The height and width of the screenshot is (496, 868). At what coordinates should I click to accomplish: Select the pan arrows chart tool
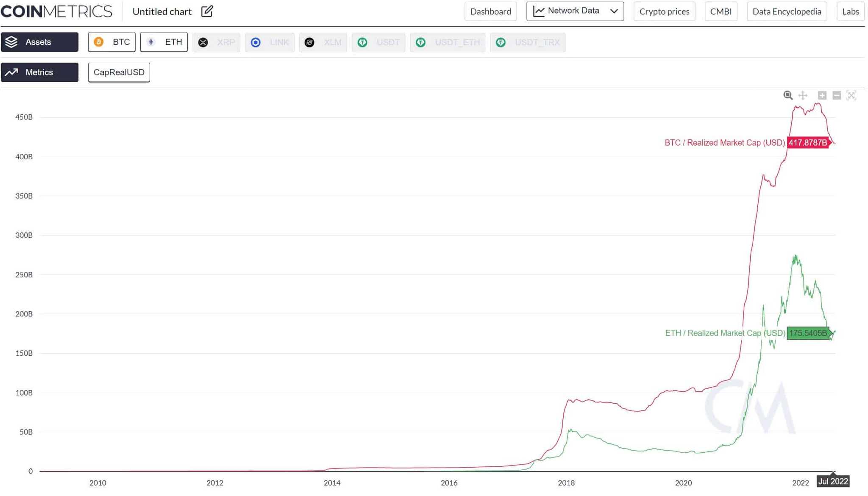(x=803, y=95)
